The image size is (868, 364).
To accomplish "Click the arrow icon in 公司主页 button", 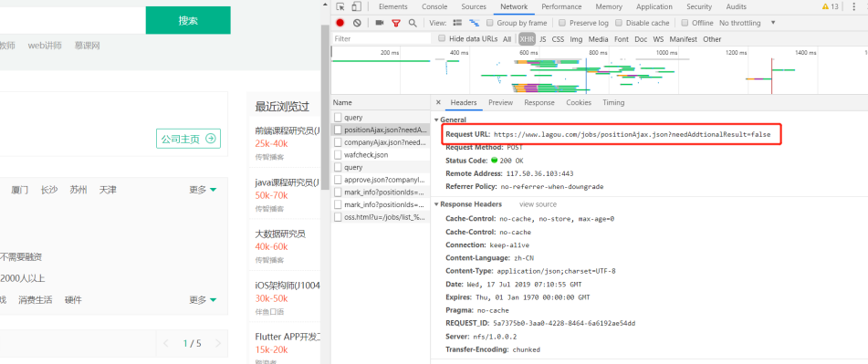I will point(210,139).
